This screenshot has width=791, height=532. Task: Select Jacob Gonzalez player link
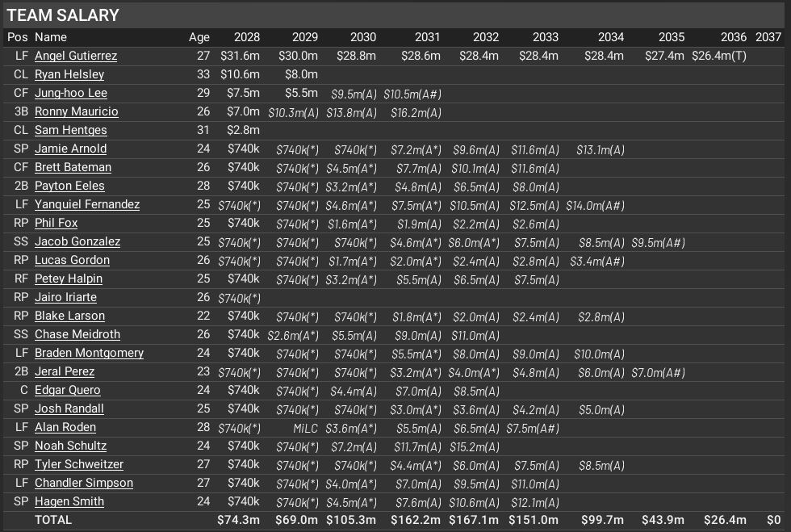77,241
